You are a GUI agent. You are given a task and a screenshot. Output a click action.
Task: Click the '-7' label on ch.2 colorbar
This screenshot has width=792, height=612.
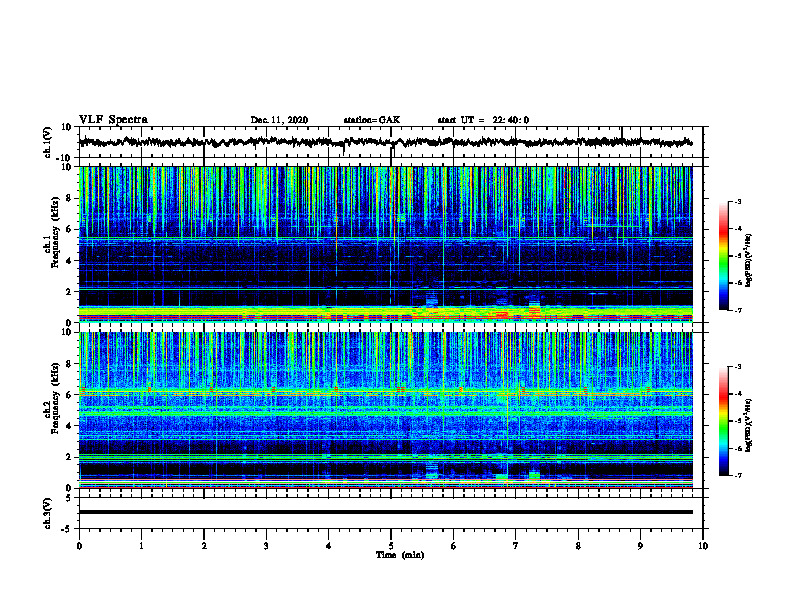(737, 475)
